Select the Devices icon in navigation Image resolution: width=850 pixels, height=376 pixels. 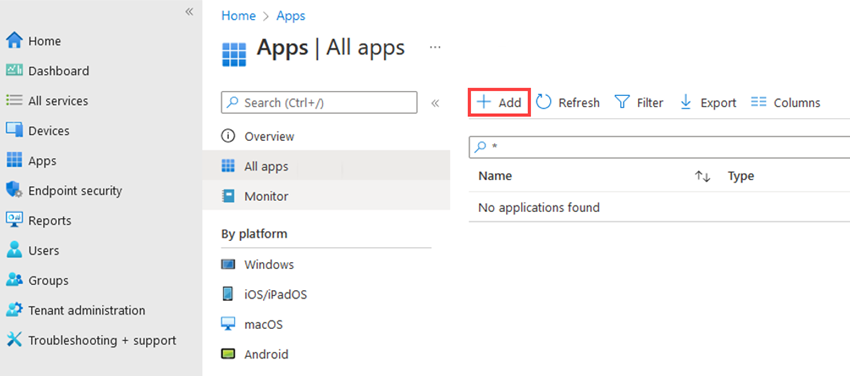coord(14,130)
